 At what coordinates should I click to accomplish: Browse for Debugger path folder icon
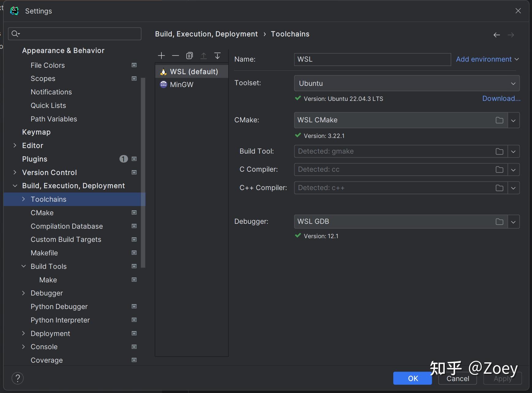pyautogui.click(x=500, y=222)
